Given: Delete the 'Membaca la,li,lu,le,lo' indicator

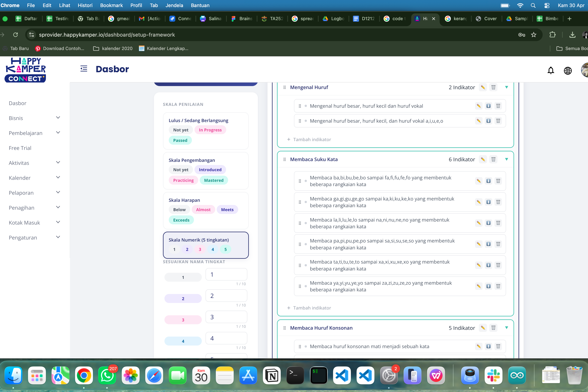Looking at the screenshot, I should pyautogui.click(x=498, y=223).
